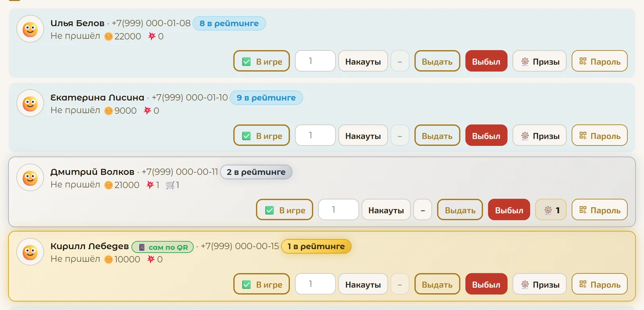Image resolution: width=644 pixels, height=310 pixels.
Task: Click Накауты button for Дмитрий Волков
Action: click(x=386, y=210)
